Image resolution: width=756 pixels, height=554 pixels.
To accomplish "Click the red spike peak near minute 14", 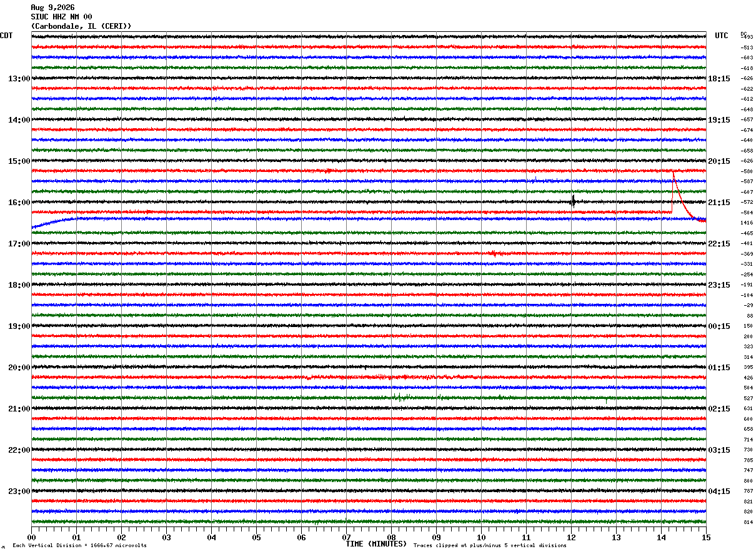I will [x=673, y=174].
